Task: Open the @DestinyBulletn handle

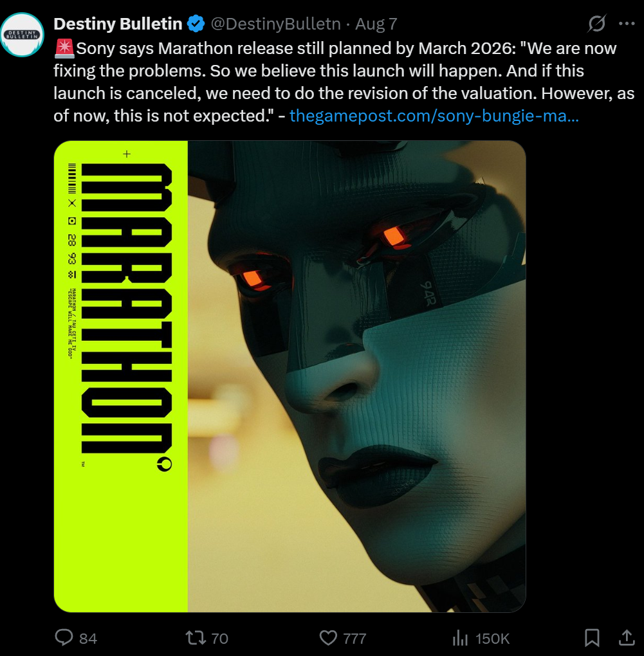Action: (x=276, y=24)
